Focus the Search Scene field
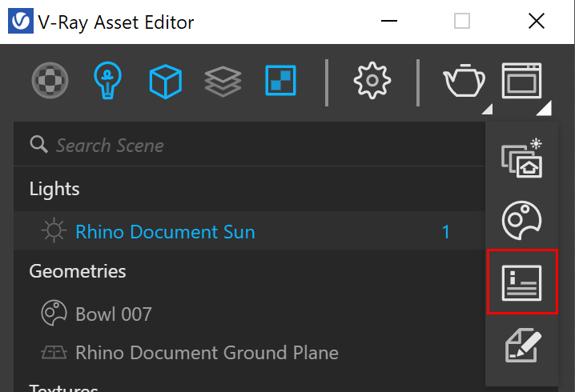 coord(249,145)
